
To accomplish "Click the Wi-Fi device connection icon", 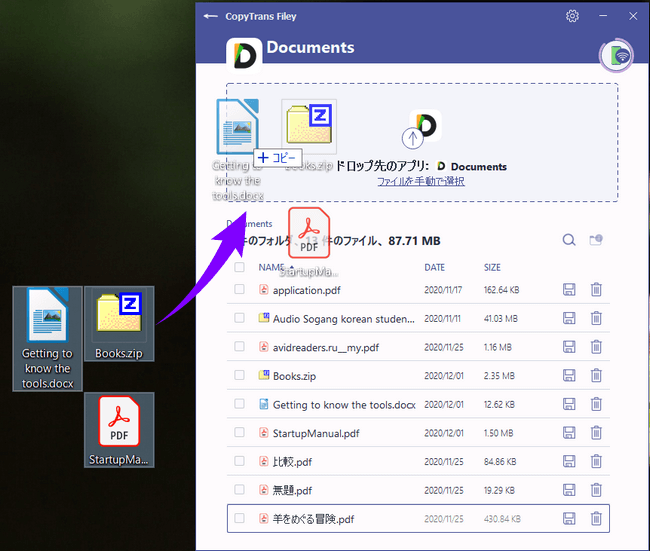I will (616, 55).
